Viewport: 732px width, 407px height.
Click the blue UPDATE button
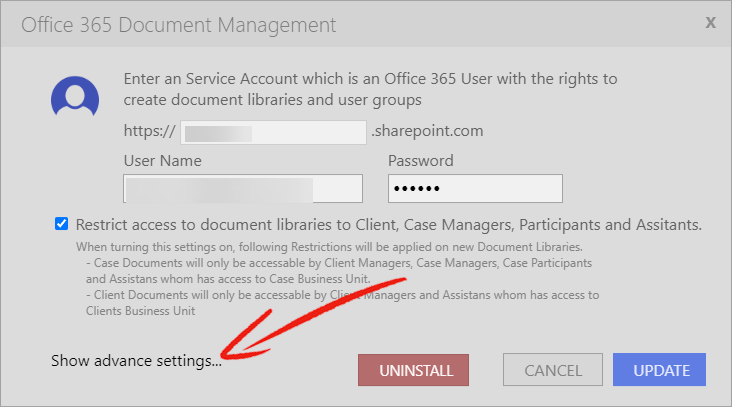[x=659, y=370]
